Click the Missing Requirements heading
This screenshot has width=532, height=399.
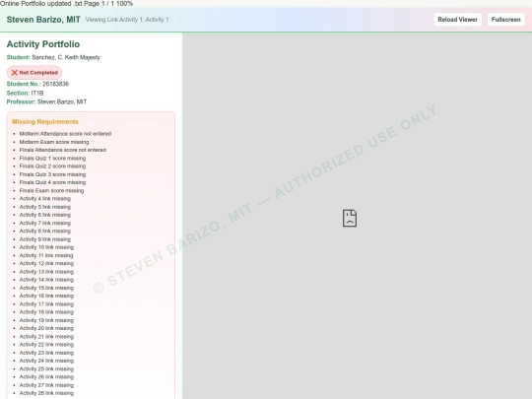click(45, 122)
